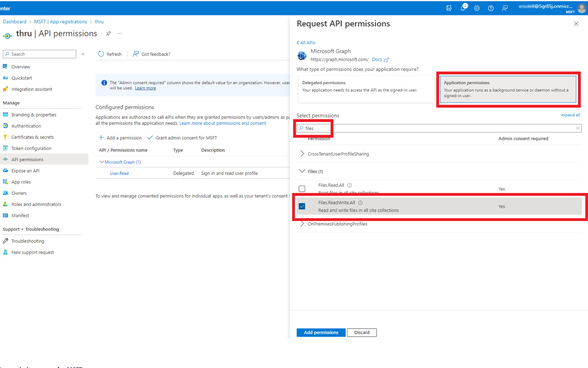Pin the API permissions page

pos(108,33)
